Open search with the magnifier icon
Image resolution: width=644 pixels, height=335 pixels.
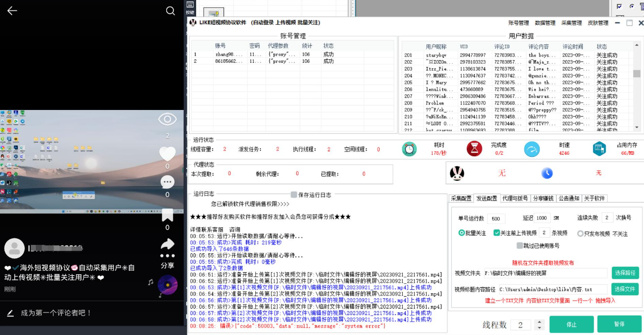pos(170,11)
